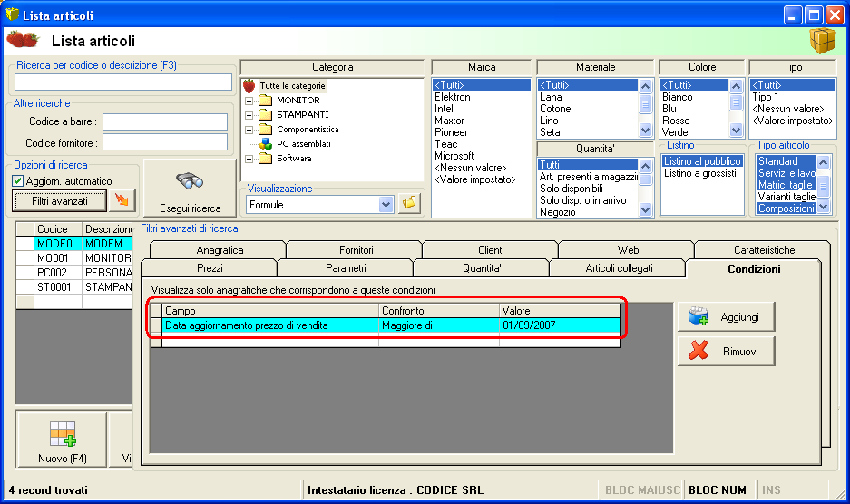Click the yellow boxes icon at top right
The width and height of the screenshot is (850, 504).
[x=823, y=41]
